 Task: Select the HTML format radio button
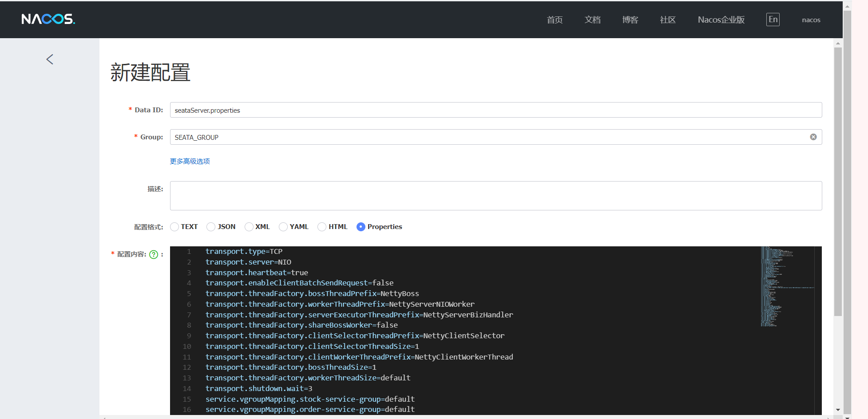pyautogui.click(x=322, y=227)
